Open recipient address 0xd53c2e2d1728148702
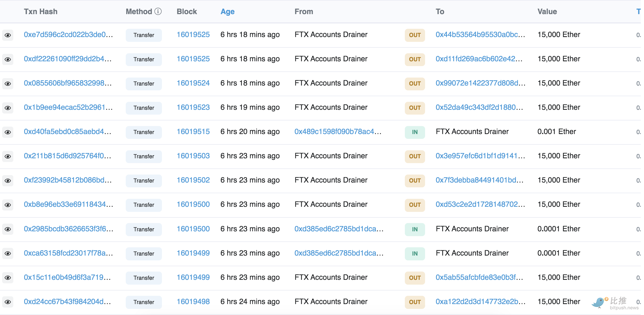 coord(480,204)
